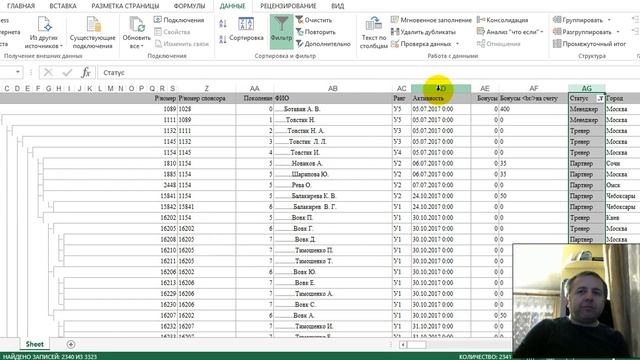The image size is (640, 360).
Task: Remove duplicates (Удалить дубликаты)
Action: point(423,32)
